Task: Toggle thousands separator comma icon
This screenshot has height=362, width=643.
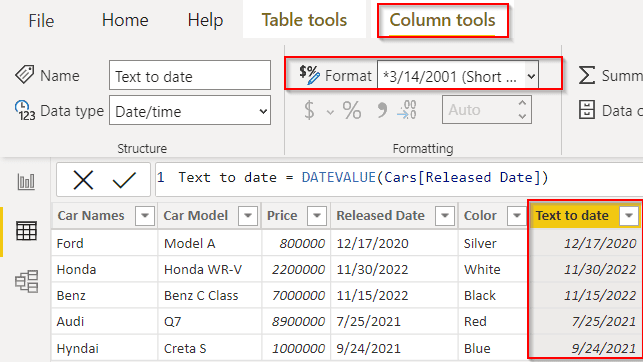Action: tap(382, 110)
